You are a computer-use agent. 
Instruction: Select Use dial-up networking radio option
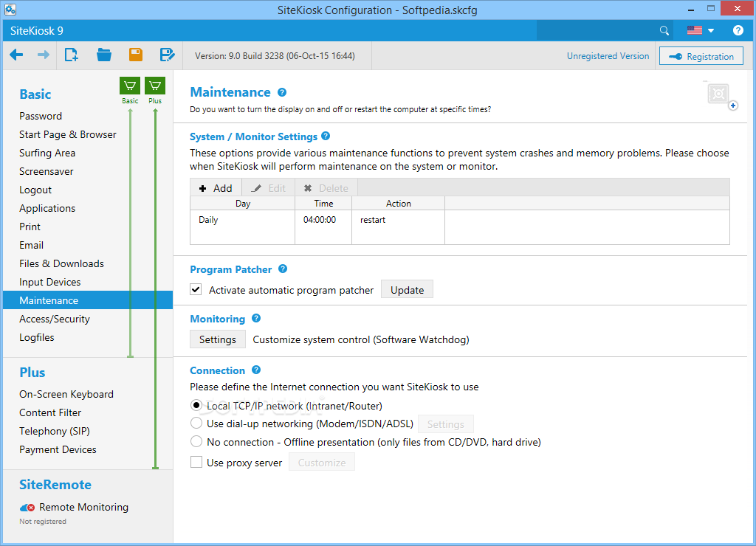196,423
